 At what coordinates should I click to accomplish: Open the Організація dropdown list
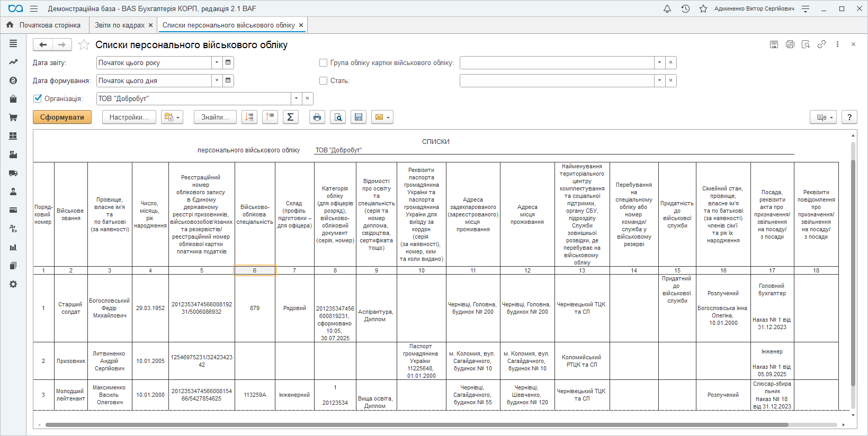296,99
